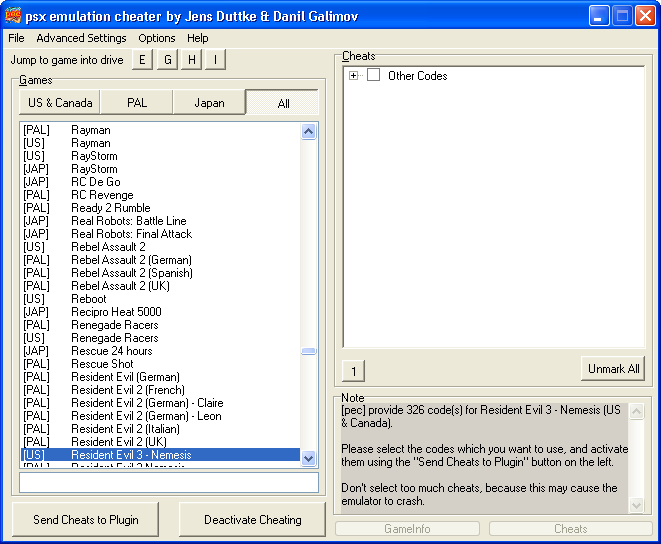Select Real Robots: Final Attack

pos(161,234)
